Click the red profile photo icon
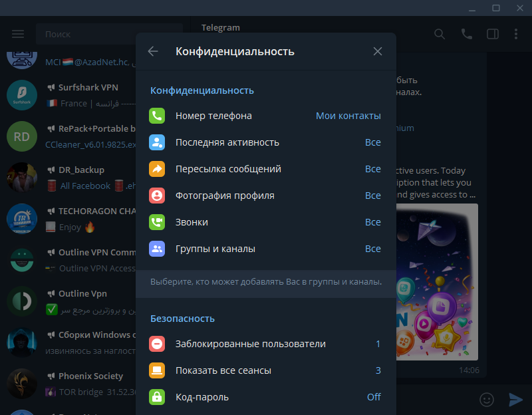Screen dimensions: 532x415 click(157, 196)
